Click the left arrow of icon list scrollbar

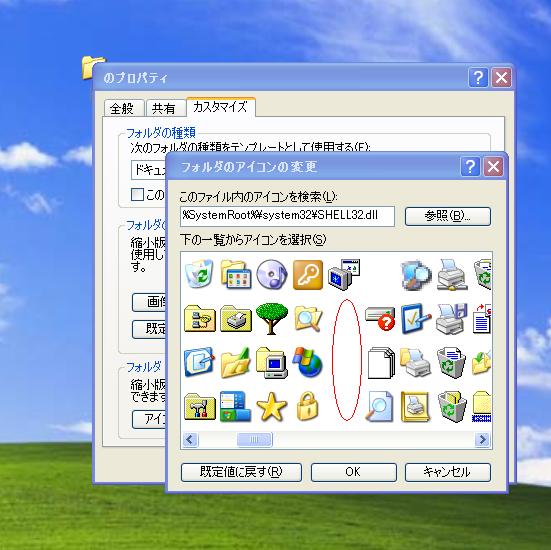coord(190,439)
